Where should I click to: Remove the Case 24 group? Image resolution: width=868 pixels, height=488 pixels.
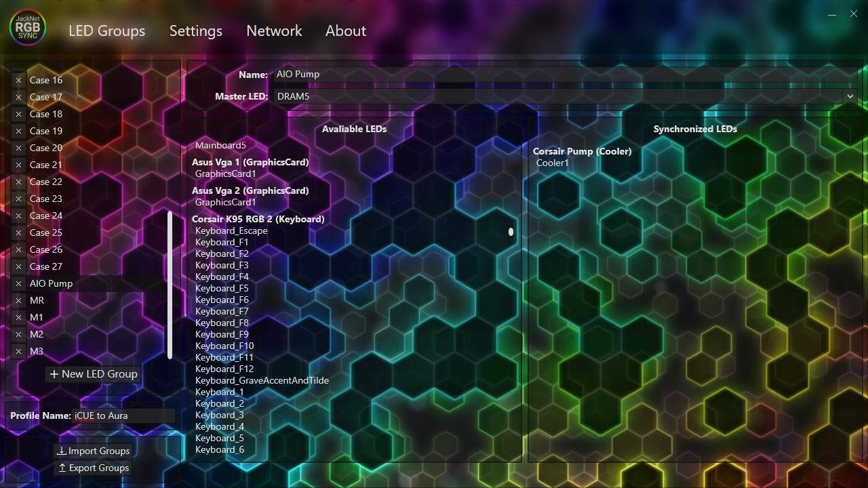[18, 216]
